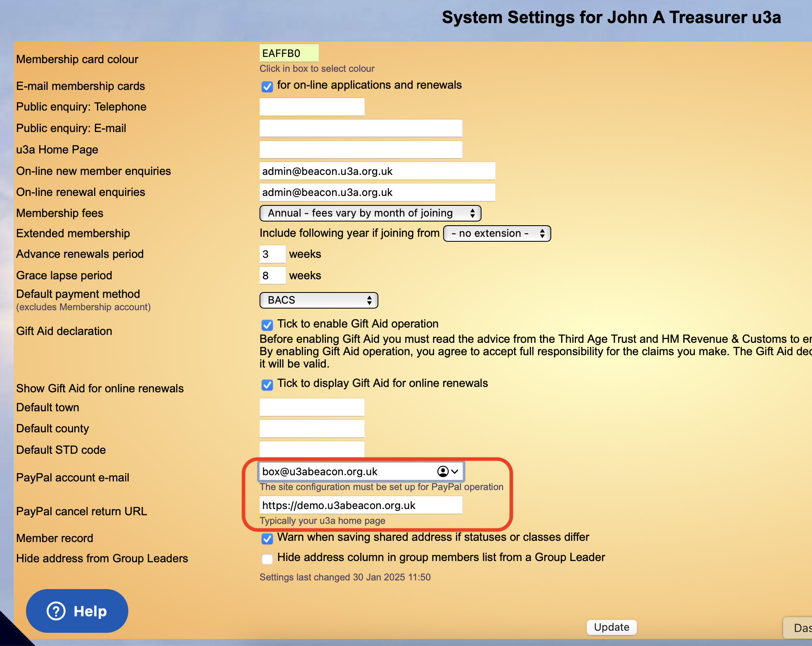Open the Default payment method BACS dropdown
Image resolution: width=812 pixels, height=646 pixels.
[x=319, y=300]
